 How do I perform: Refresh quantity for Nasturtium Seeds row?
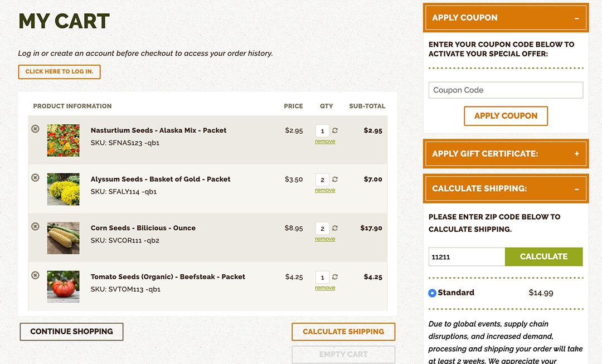(x=335, y=130)
